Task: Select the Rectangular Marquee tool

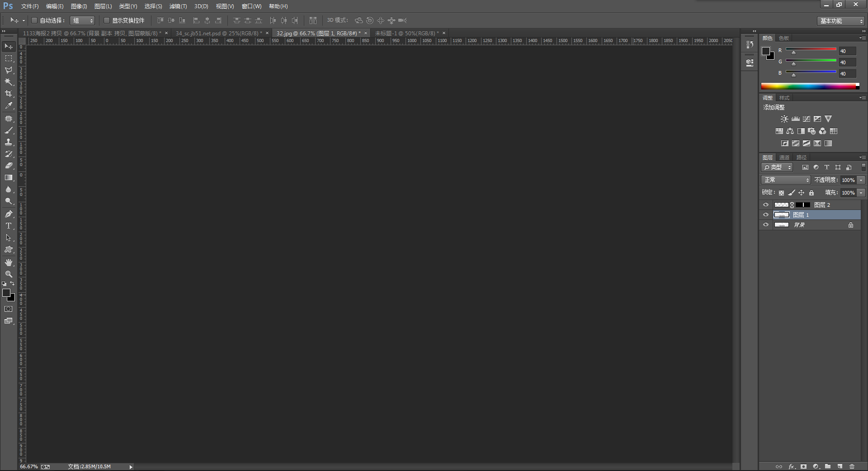Action: (x=9, y=58)
